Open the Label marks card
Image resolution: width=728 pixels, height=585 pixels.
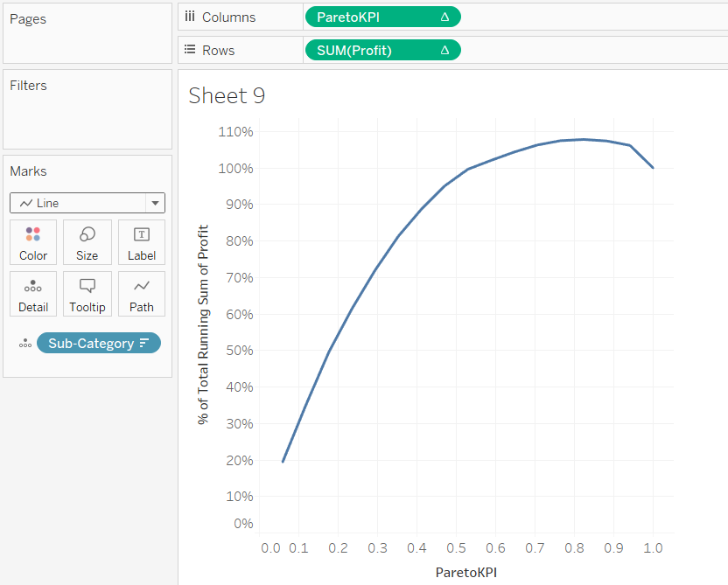pyautogui.click(x=142, y=242)
